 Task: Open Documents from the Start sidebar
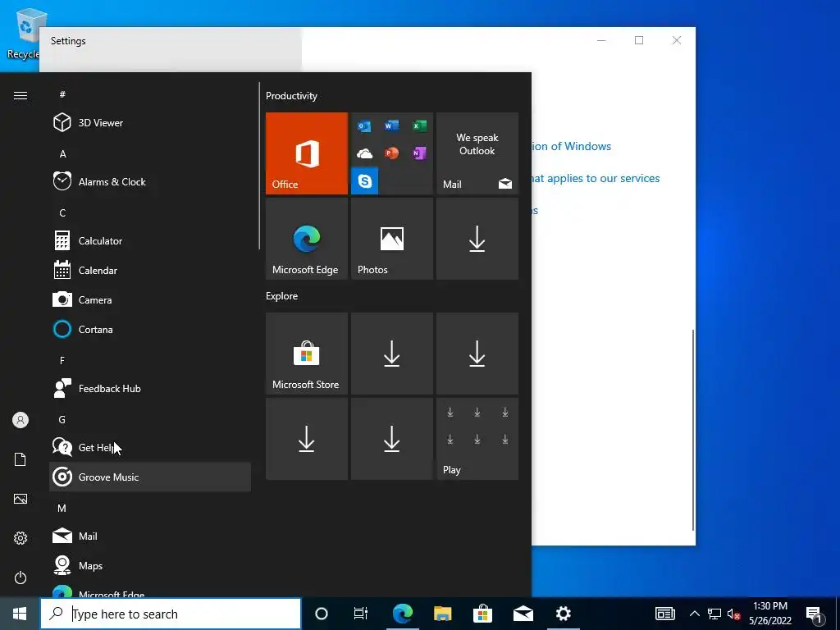[21, 459]
